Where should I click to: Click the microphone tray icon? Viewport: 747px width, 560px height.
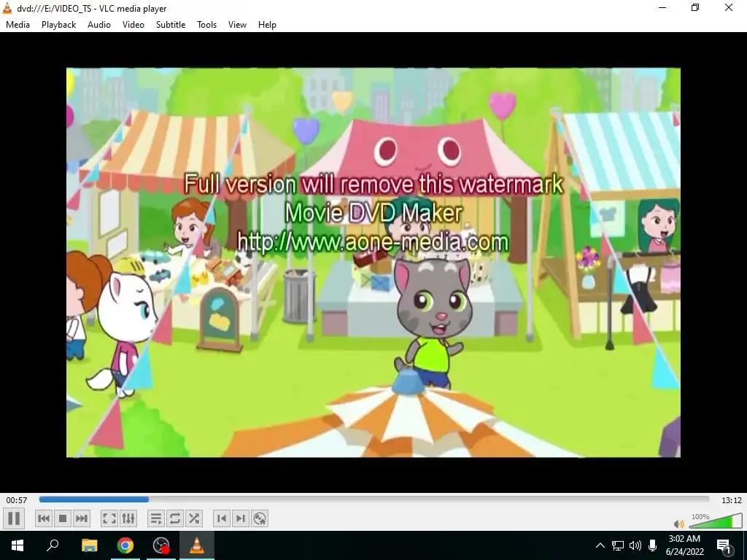click(653, 545)
